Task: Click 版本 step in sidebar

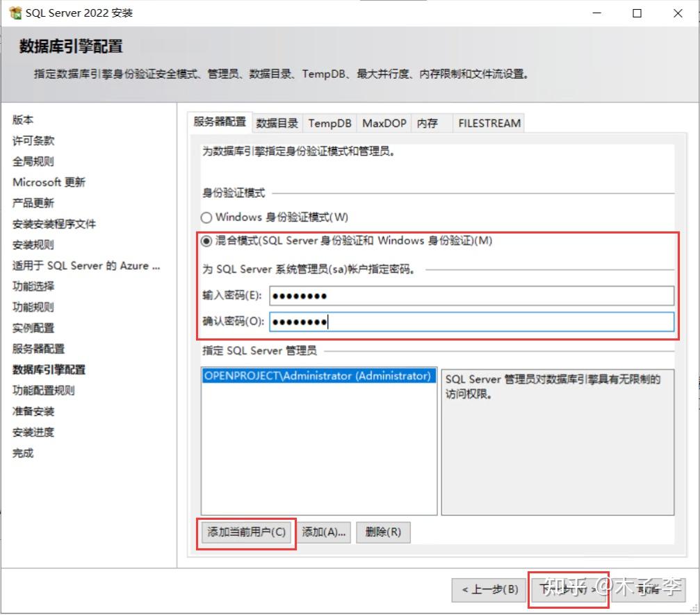Action: 23,120
